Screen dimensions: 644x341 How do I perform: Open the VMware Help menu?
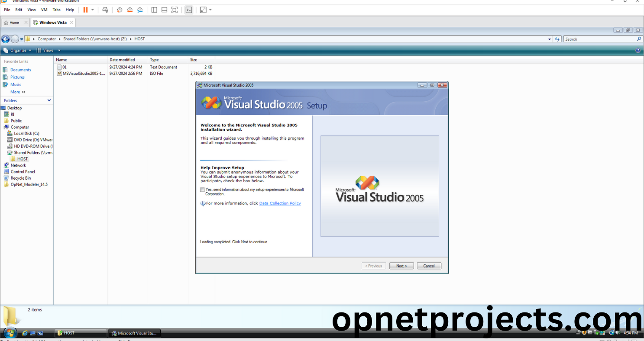pyautogui.click(x=70, y=10)
